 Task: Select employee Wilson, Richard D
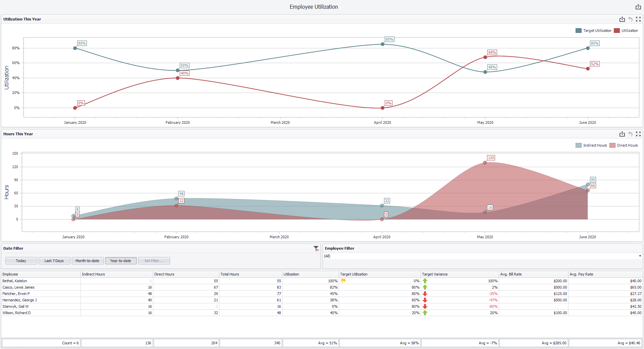pos(17,313)
